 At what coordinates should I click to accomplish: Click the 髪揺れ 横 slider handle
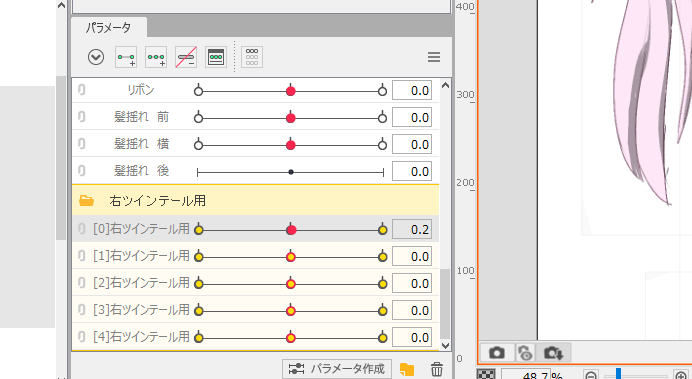[x=290, y=145]
